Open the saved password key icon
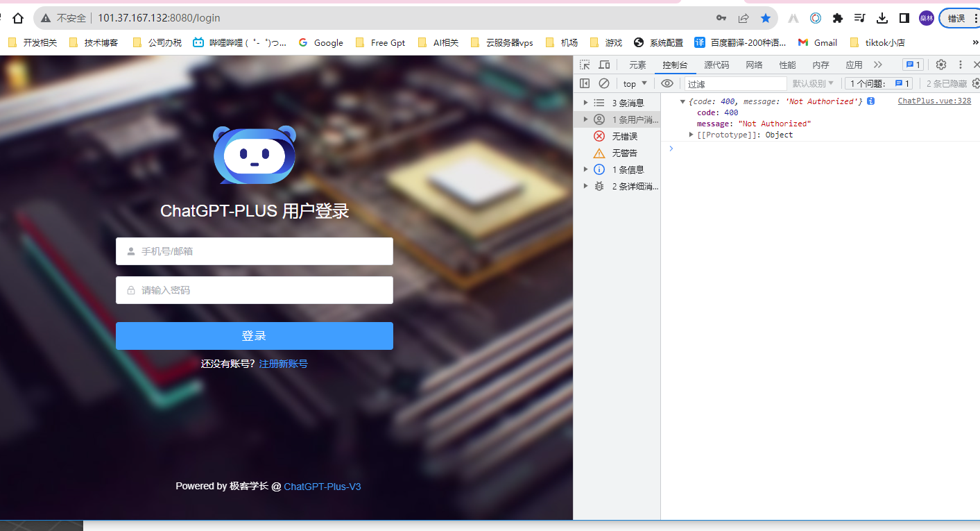The height and width of the screenshot is (531, 980). (721, 18)
